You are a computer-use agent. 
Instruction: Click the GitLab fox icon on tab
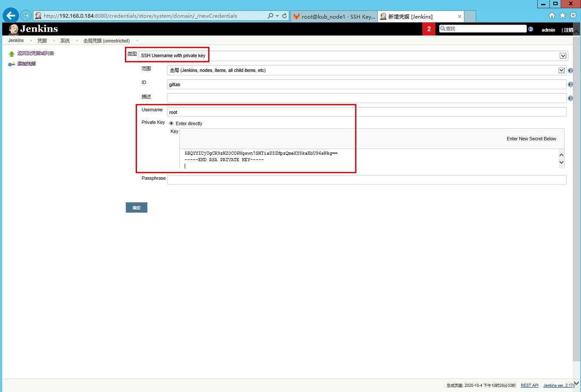pos(297,16)
